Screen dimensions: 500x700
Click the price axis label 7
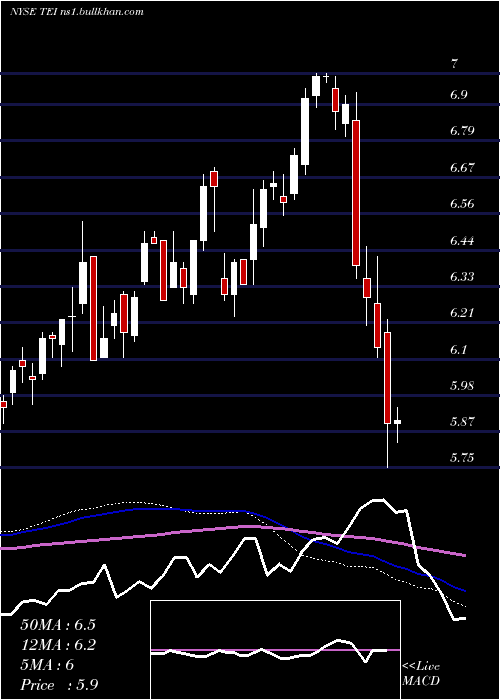coord(454,63)
